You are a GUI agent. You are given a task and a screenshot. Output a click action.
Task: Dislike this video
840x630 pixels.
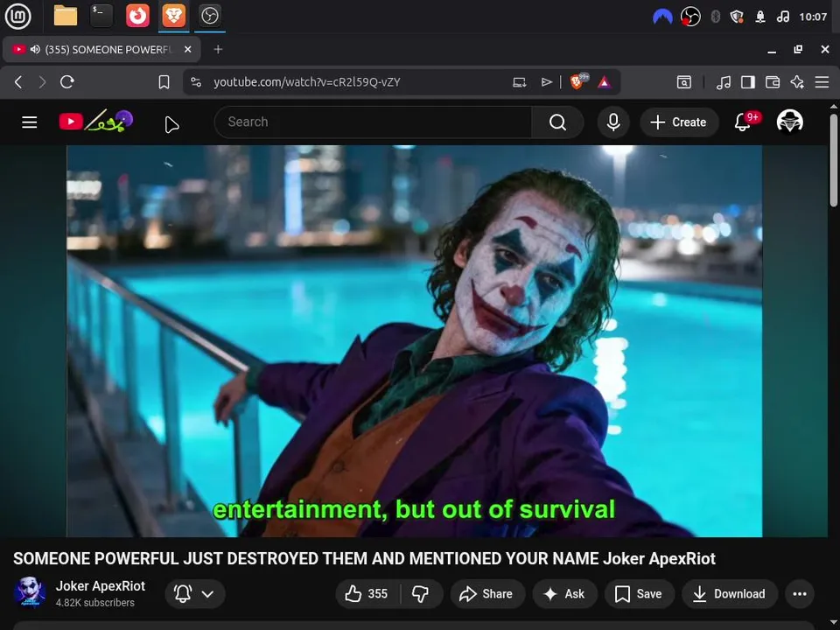(x=421, y=593)
